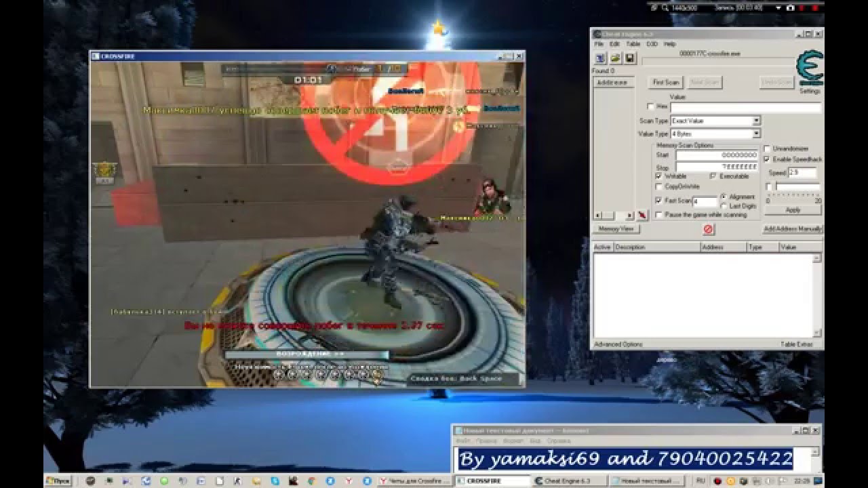Switch to the Cheat Engine 6.3 taskbar button
Screen dimensions: 868x488
click(x=570, y=481)
